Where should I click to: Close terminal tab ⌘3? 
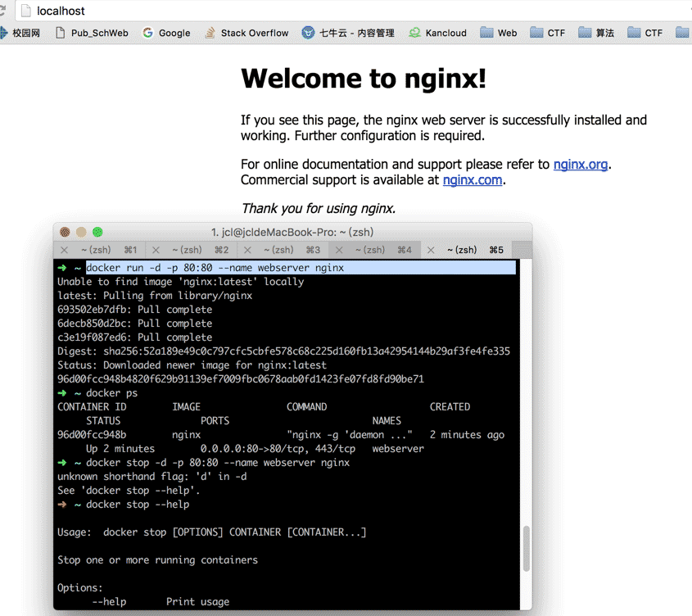[x=247, y=250]
